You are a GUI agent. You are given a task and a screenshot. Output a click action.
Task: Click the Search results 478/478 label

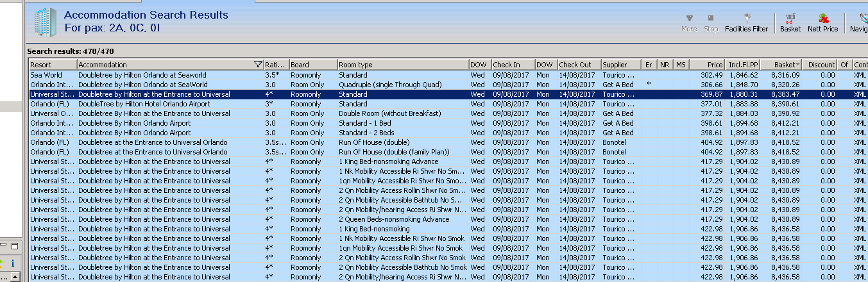pos(71,51)
